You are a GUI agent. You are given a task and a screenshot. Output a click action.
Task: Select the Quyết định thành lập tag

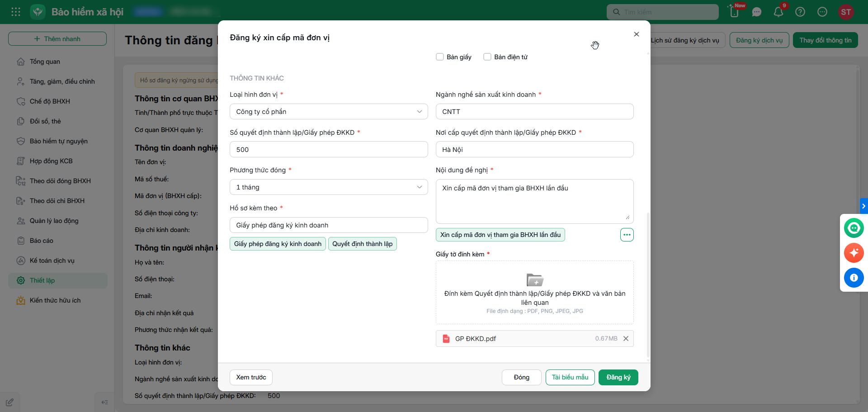[x=363, y=244]
